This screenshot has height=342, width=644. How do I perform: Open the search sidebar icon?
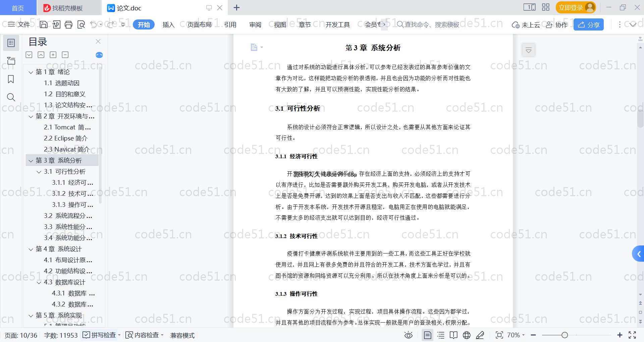click(x=11, y=97)
